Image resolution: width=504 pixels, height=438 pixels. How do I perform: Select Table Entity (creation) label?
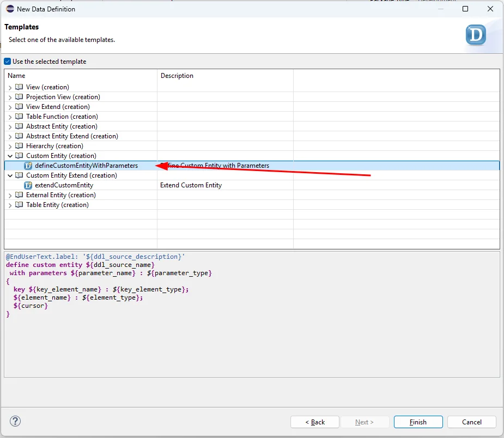tap(57, 205)
